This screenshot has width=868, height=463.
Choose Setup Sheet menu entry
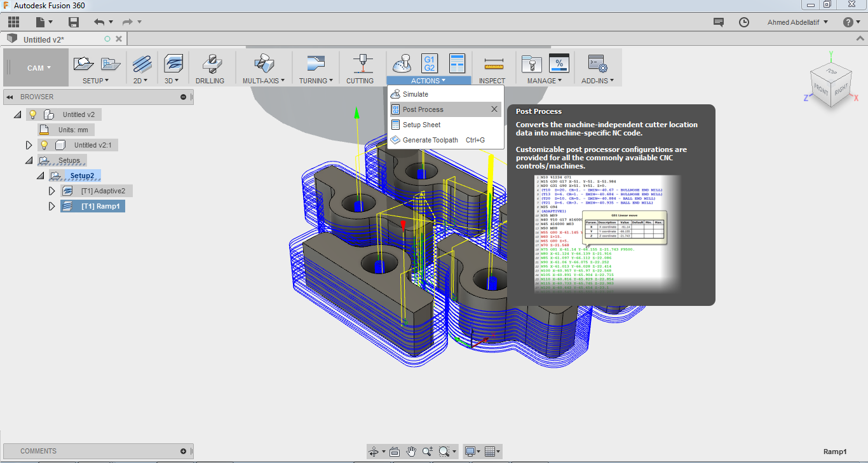coord(445,125)
